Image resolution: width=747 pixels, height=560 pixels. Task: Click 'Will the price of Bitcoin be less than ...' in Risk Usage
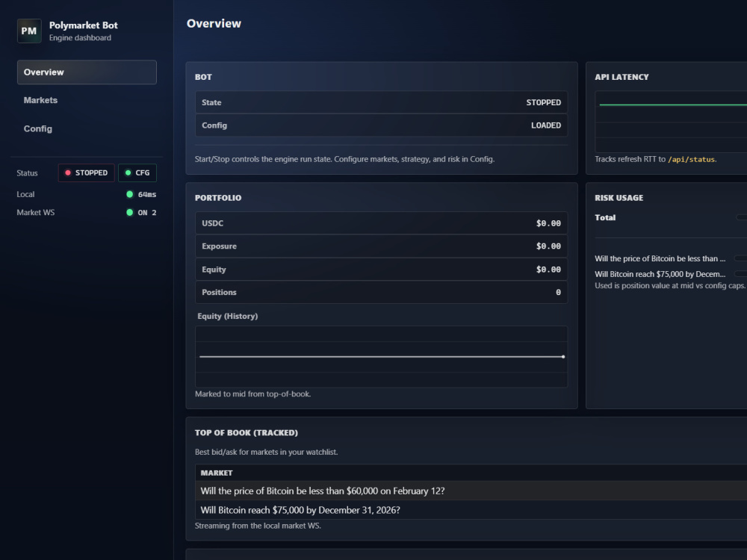(x=660, y=258)
